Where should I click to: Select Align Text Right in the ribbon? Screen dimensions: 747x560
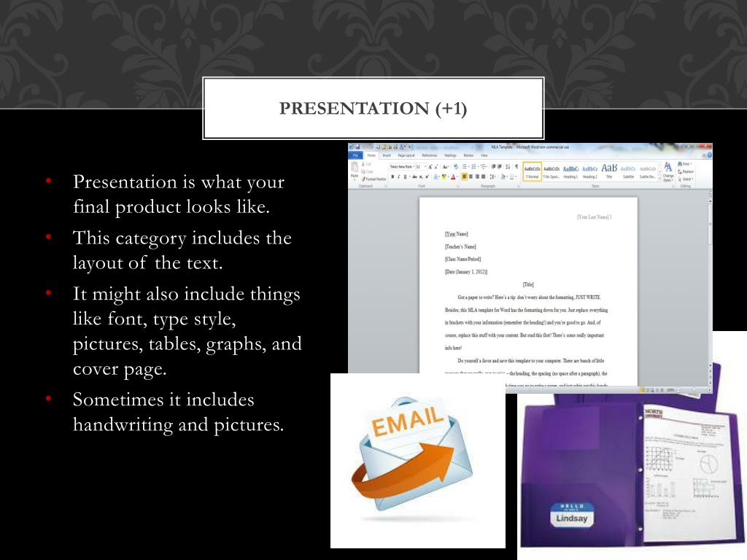click(x=477, y=176)
